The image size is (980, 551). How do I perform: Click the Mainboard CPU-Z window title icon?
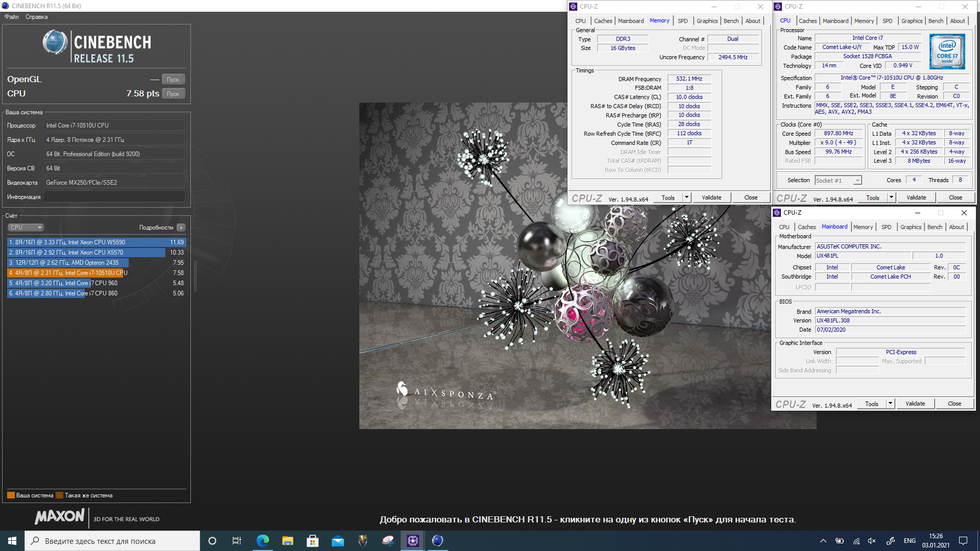click(x=777, y=213)
